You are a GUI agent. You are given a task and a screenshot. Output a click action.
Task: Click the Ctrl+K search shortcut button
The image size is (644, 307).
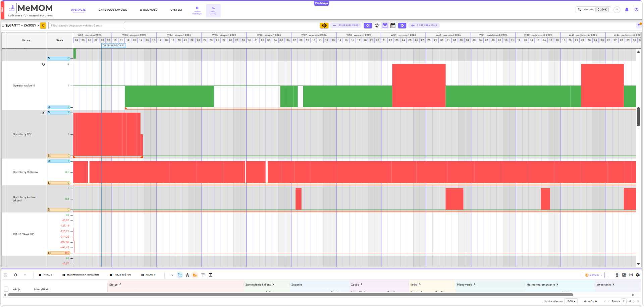coord(602,10)
